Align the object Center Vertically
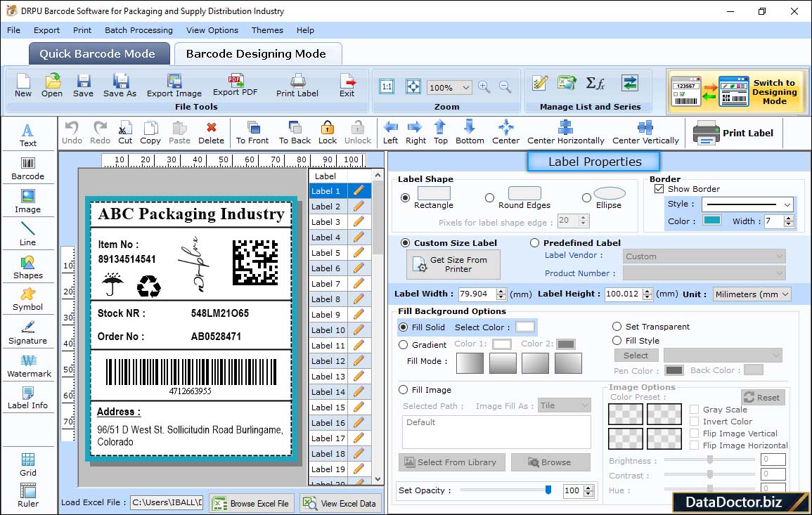Image resolution: width=812 pixels, height=515 pixels. [x=645, y=133]
